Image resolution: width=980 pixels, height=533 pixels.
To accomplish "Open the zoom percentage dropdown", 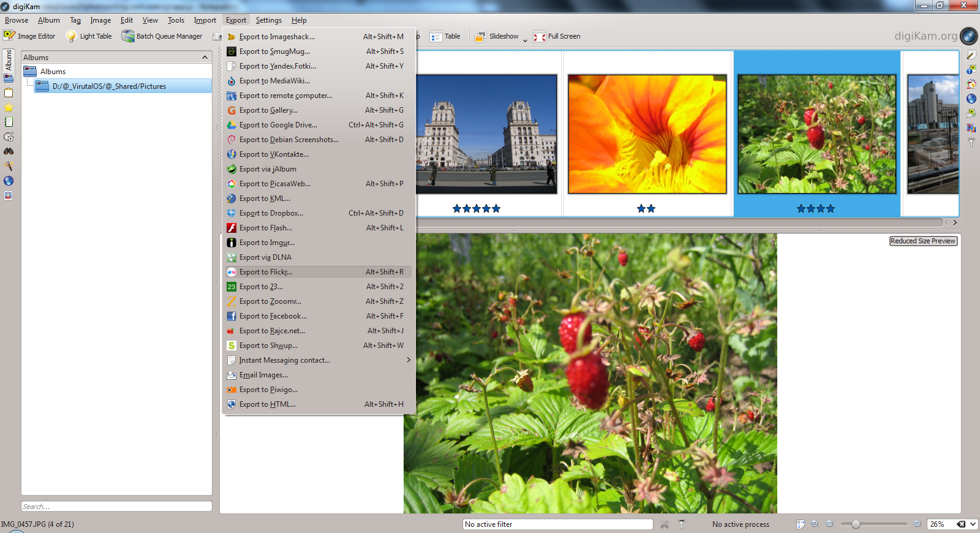I will [x=973, y=524].
